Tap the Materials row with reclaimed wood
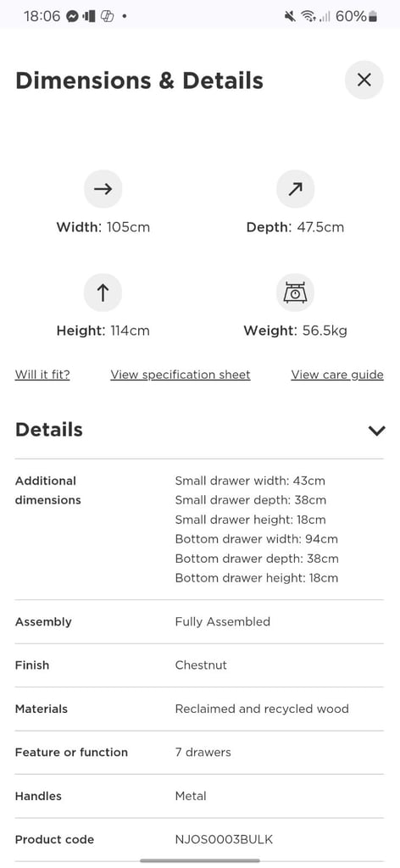The width and height of the screenshot is (400, 868). click(199, 709)
